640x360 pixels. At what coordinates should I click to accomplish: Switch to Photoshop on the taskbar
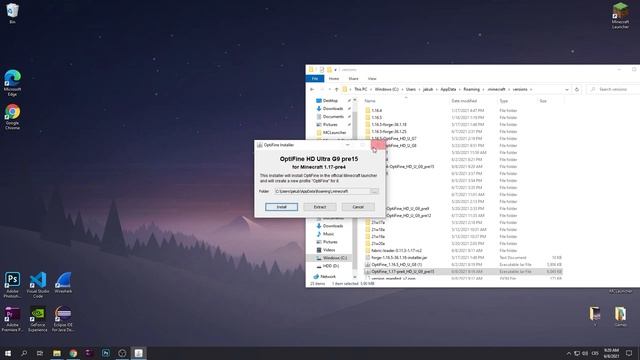(106, 353)
